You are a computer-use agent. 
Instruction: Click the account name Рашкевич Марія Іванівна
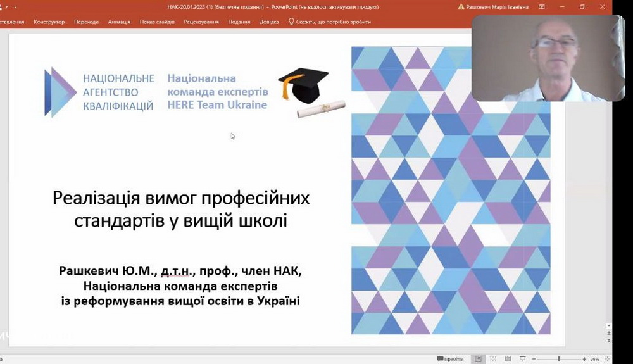pos(497,7)
